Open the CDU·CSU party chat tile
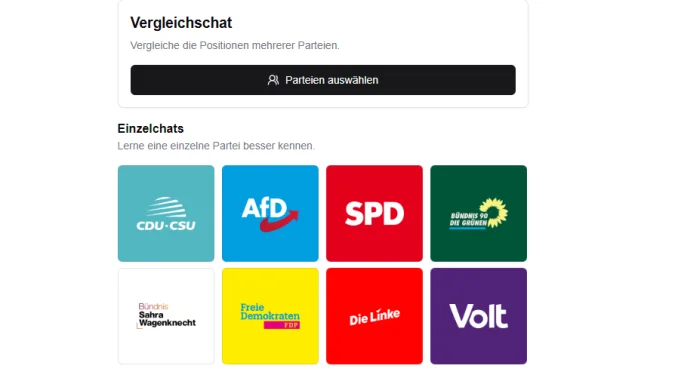This screenshot has height=381, width=678. click(x=166, y=213)
